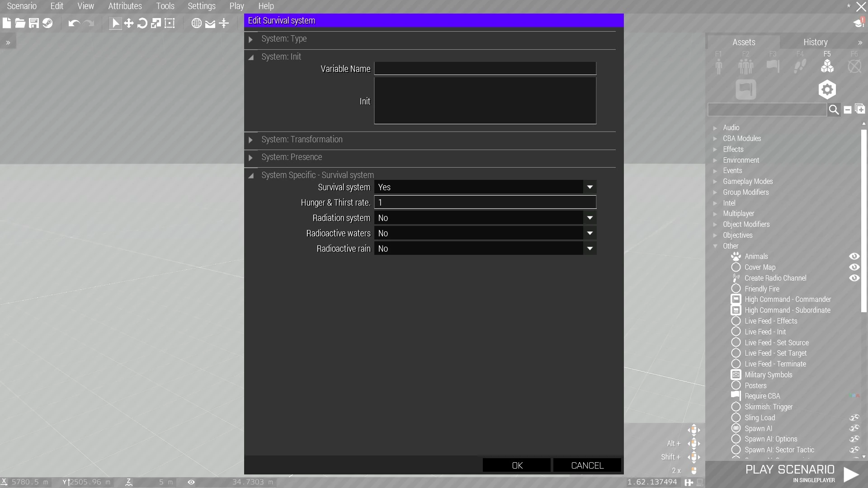Click the OK button

point(517,465)
